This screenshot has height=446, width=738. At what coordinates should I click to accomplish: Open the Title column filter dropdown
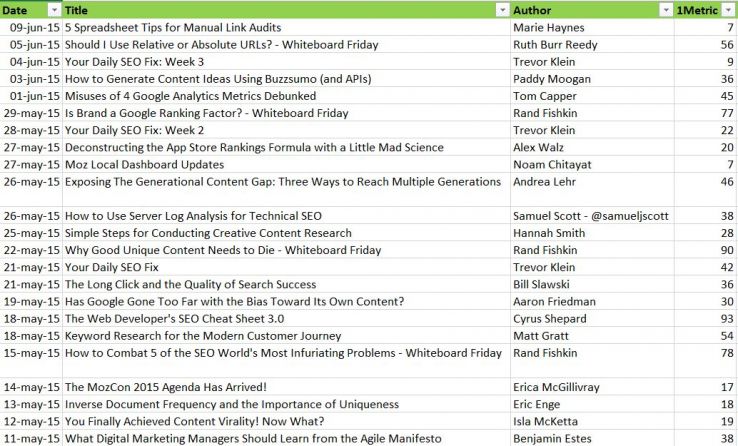coord(502,10)
